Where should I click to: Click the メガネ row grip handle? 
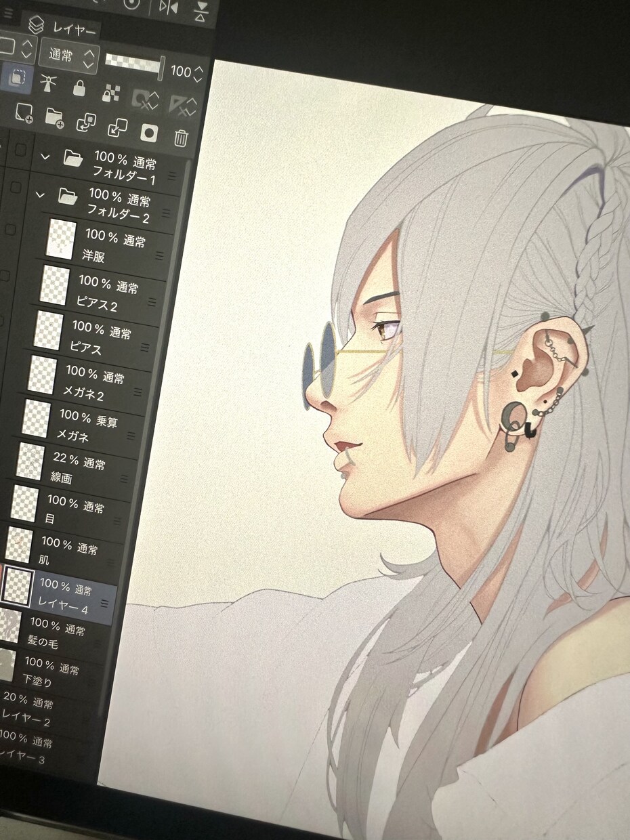click(132, 435)
